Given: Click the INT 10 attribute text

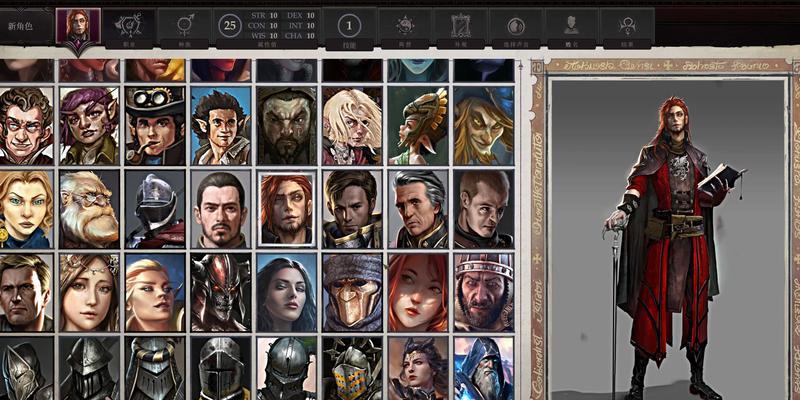Looking at the screenshot, I should click(301, 26).
